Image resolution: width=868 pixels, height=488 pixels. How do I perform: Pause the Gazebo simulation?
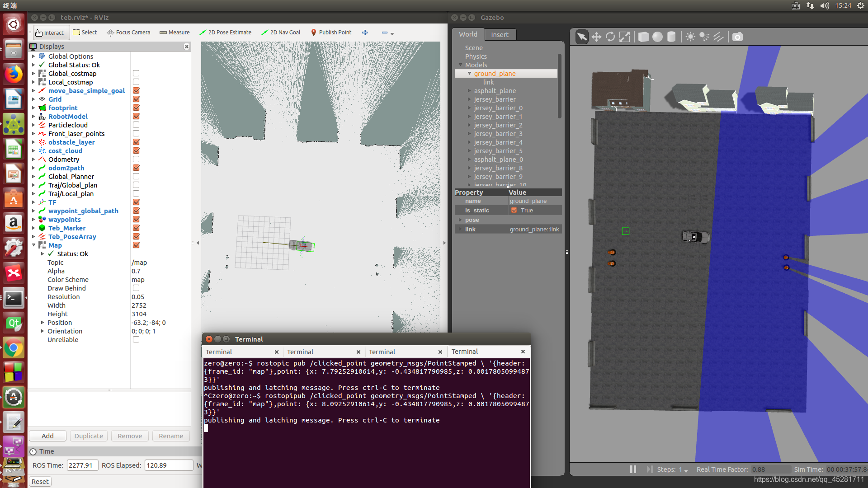coord(633,469)
